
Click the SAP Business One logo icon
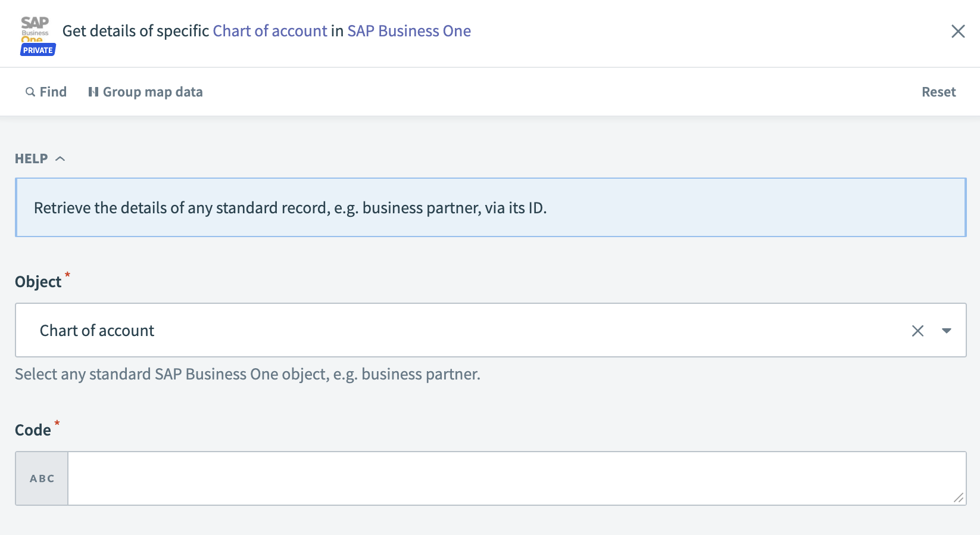coord(35,30)
